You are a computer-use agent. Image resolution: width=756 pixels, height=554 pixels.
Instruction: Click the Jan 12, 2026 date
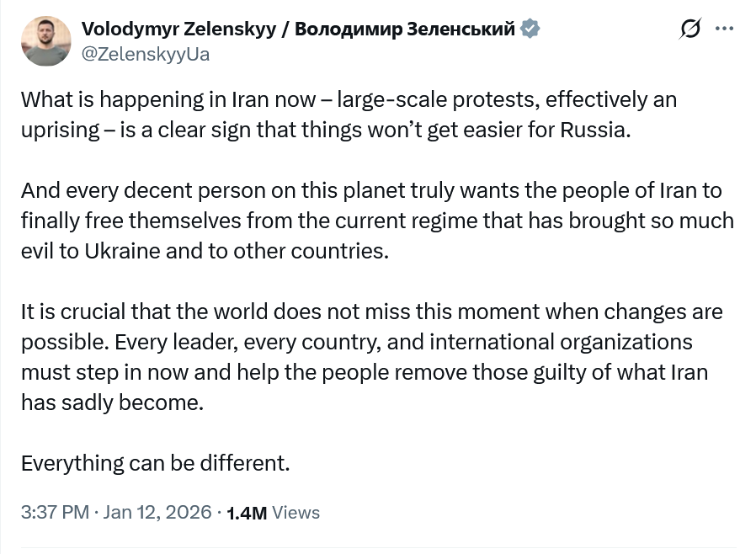click(157, 512)
